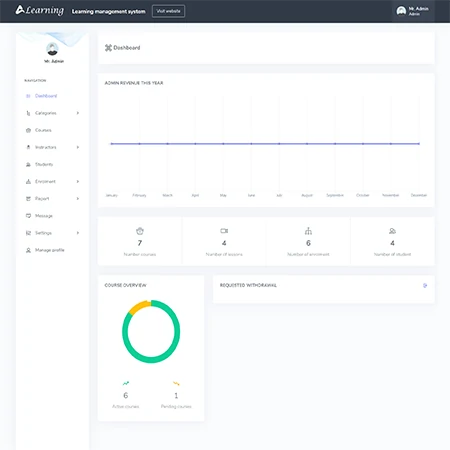
Task: Click the 6 enrolment count
Action: (308, 243)
